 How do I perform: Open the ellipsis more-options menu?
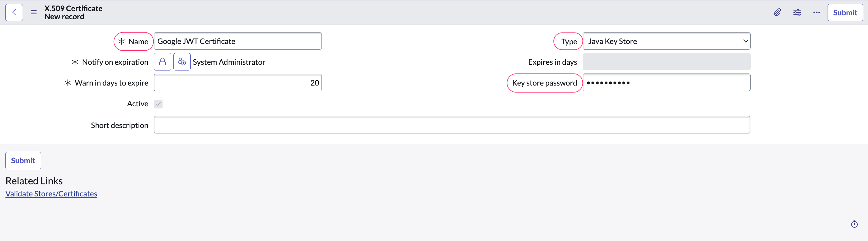(x=816, y=12)
